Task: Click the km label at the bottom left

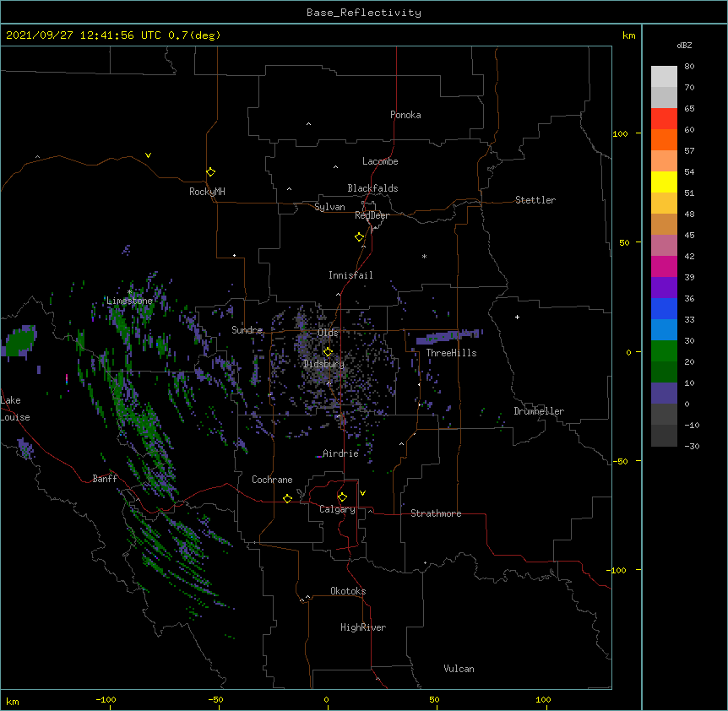Action: 13,701
